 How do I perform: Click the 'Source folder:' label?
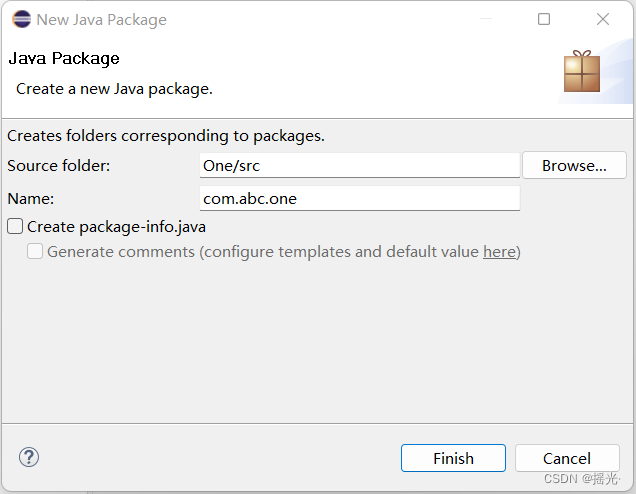(59, 166)
